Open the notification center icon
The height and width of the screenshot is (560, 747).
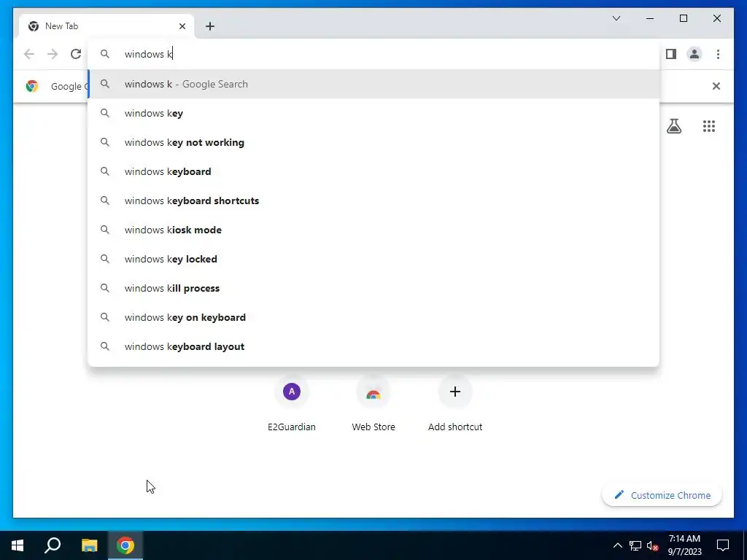[723, 545]
